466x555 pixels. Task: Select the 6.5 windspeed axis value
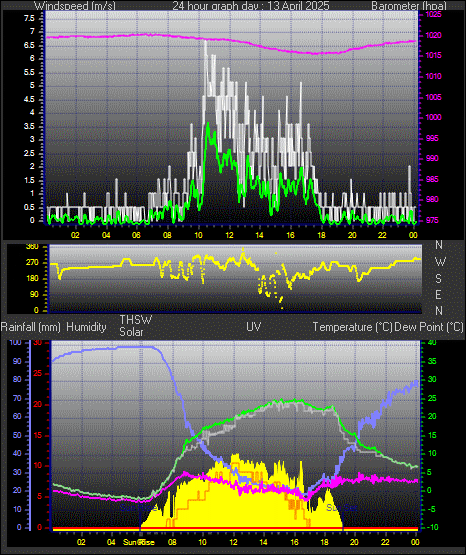pyautogui.click(x=29, y=45)
